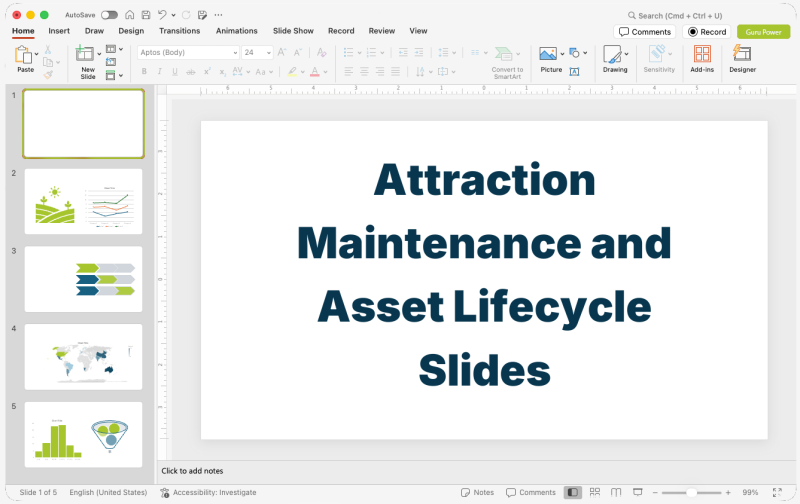Toggle Subscript formatting

click(222, 72)
